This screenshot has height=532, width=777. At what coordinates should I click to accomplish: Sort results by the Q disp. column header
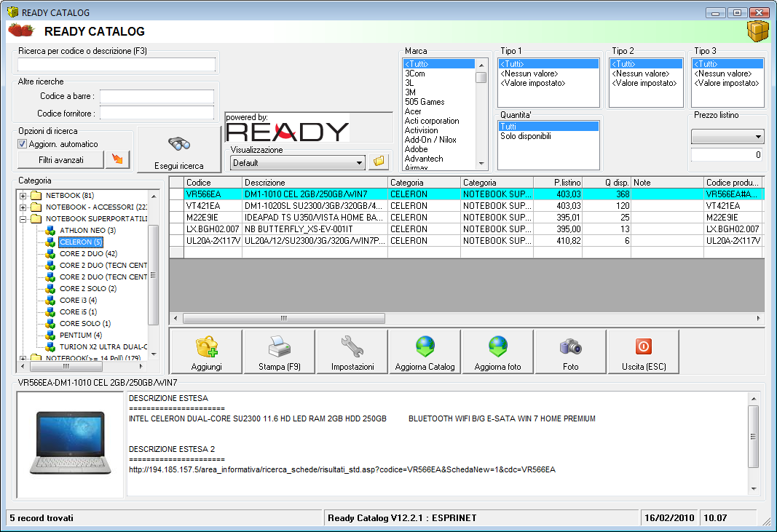(607, 182)
